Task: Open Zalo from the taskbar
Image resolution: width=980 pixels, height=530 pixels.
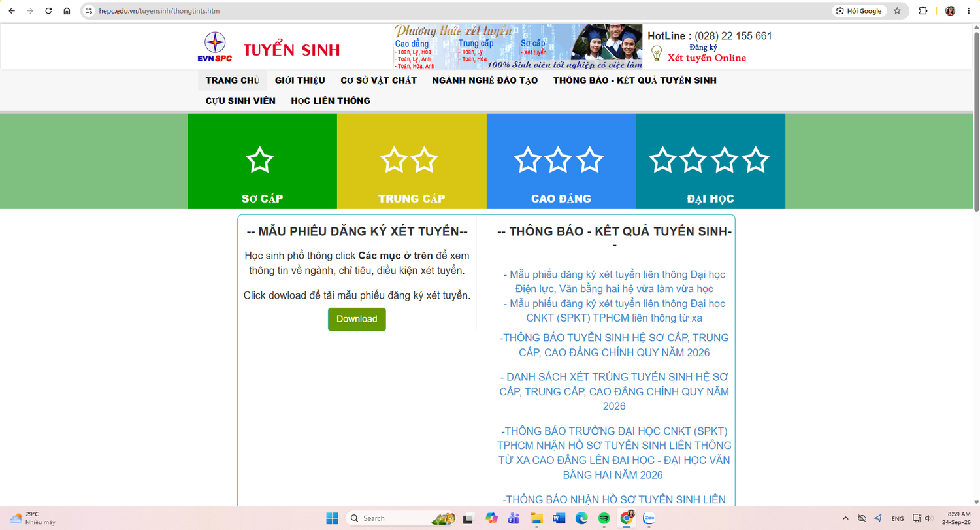Action: (649, 518)
